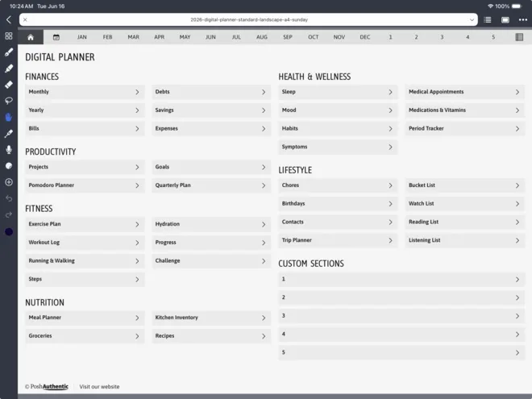
Task: Jump to the JAN month tab
Action: tap(81, 37)
